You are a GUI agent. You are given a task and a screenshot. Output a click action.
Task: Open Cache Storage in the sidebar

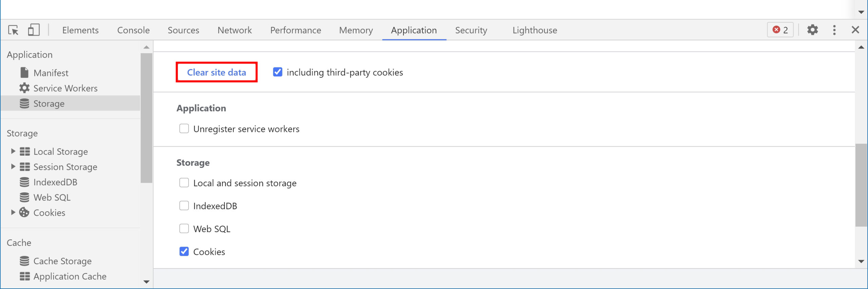point(56,261)
